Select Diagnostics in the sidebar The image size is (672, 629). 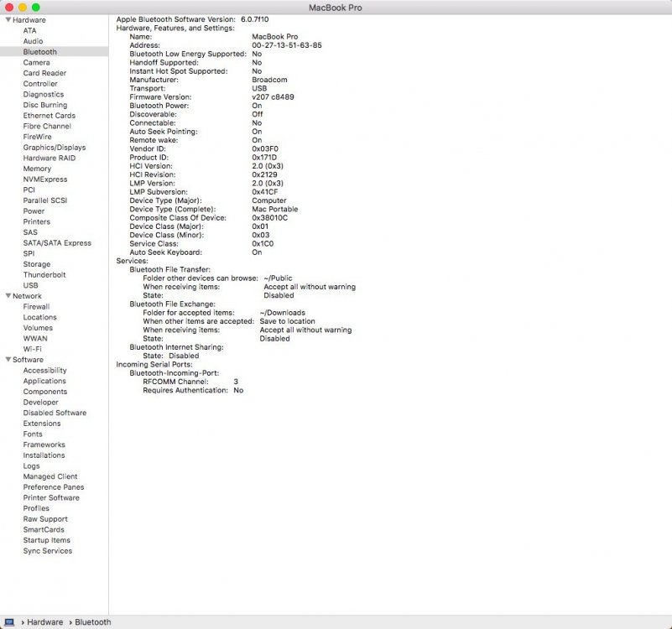(44, 94)
